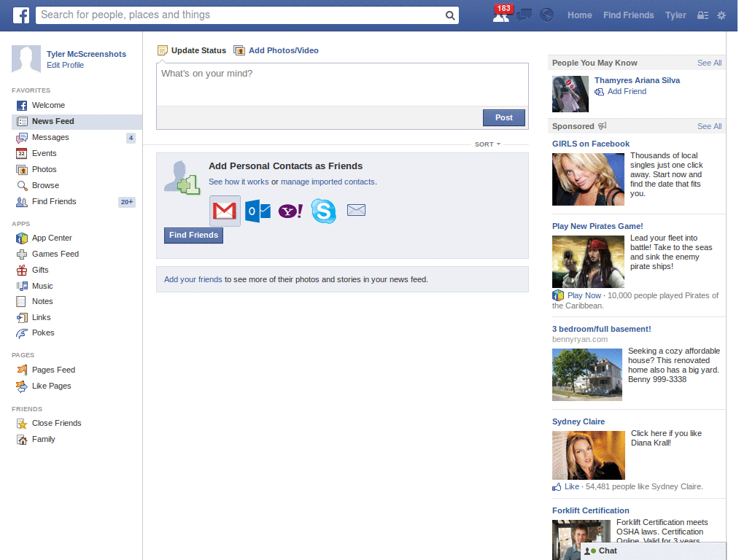Click Like link under Sydney Claire ad
Image resolution: width=747 pixels, height=560 pixels.
(x=572, y=486)
